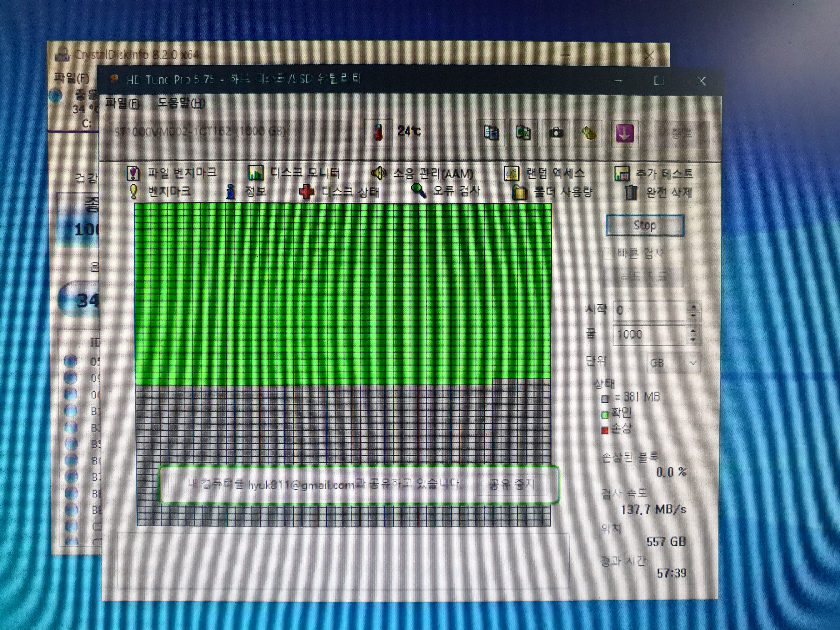840x630 pixels.
Task: Click the Stop button in HD Tune
Action: click(x=645, y=225)
